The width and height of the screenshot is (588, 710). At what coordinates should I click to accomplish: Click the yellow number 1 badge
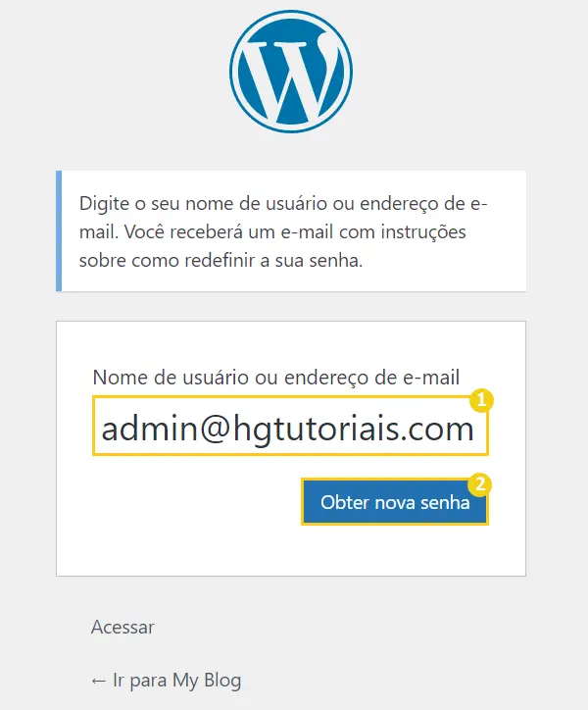tap(481, 400)
